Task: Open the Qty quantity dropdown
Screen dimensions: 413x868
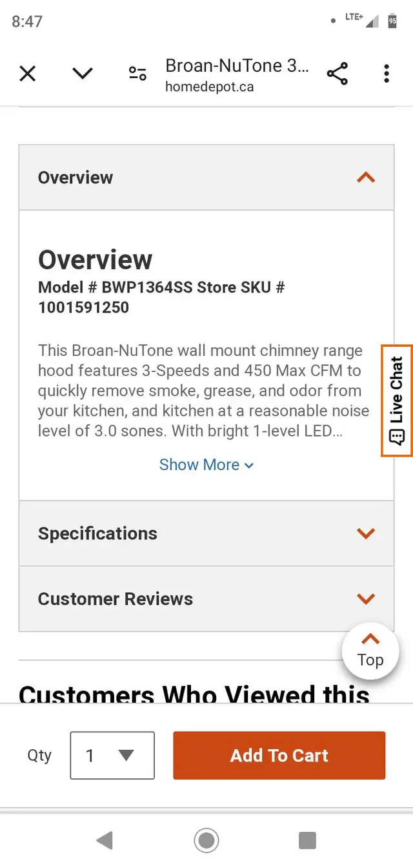Action: (x=112, y=755)
